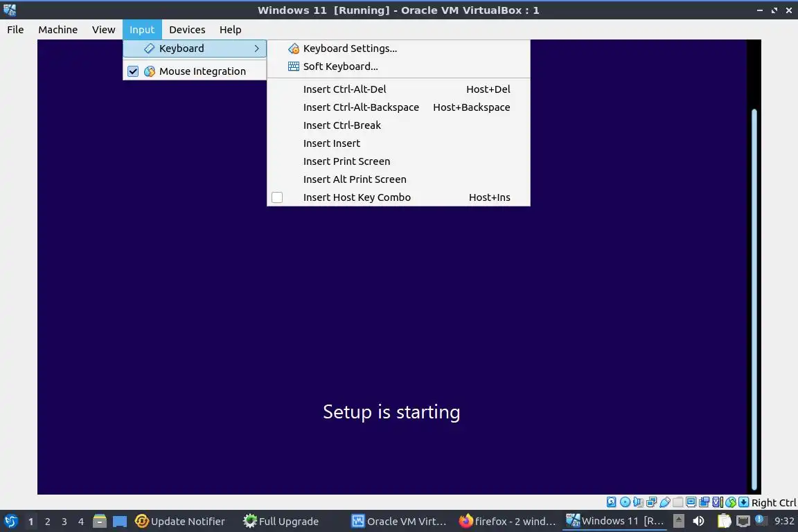This screenshot has width=798, height=532.
Task: Switch to workspace 1
Action: click(x=30, y=522)
